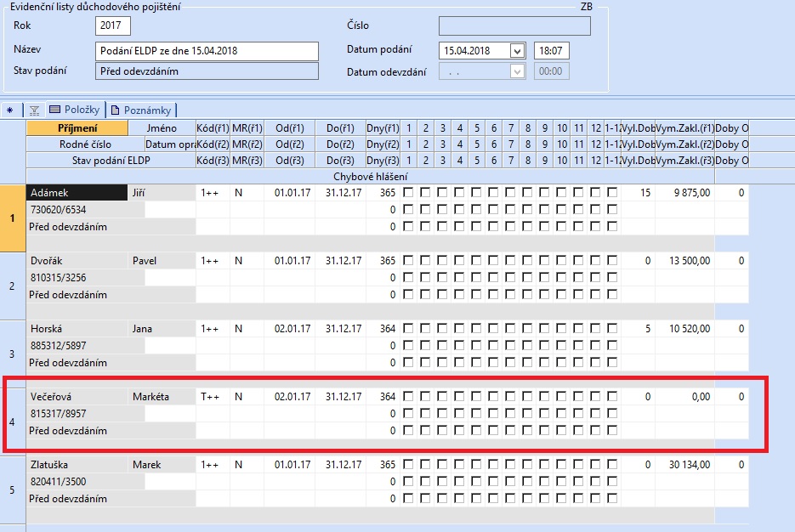Sort by the Příjmení column header

click(77, 127)
